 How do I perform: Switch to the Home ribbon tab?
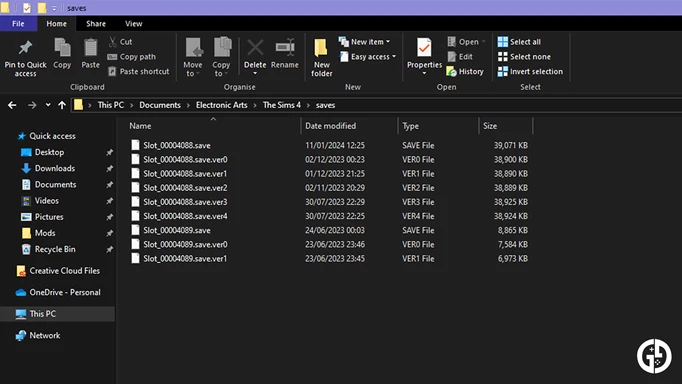pyautogui.click(x=57, y=23)
